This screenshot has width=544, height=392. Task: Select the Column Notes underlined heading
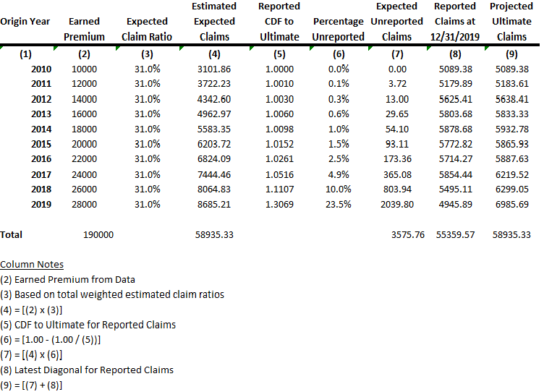coord(32,265)
